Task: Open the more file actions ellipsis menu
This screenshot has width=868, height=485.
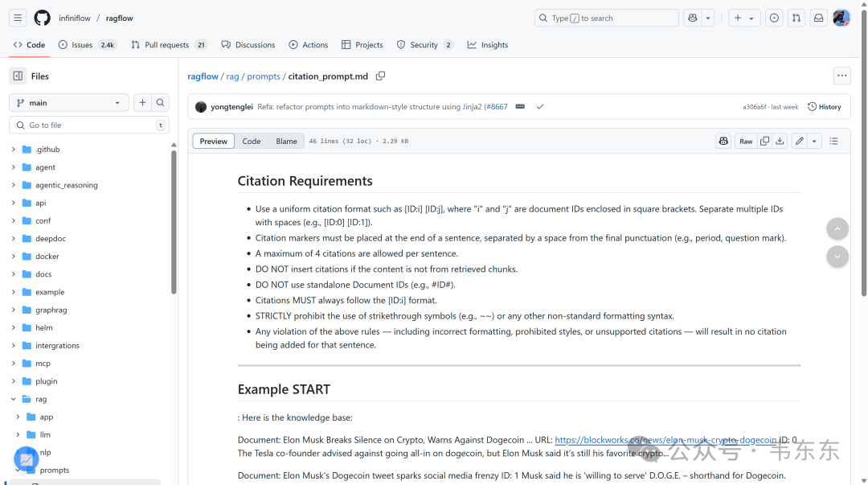Action: click(841, 76)
